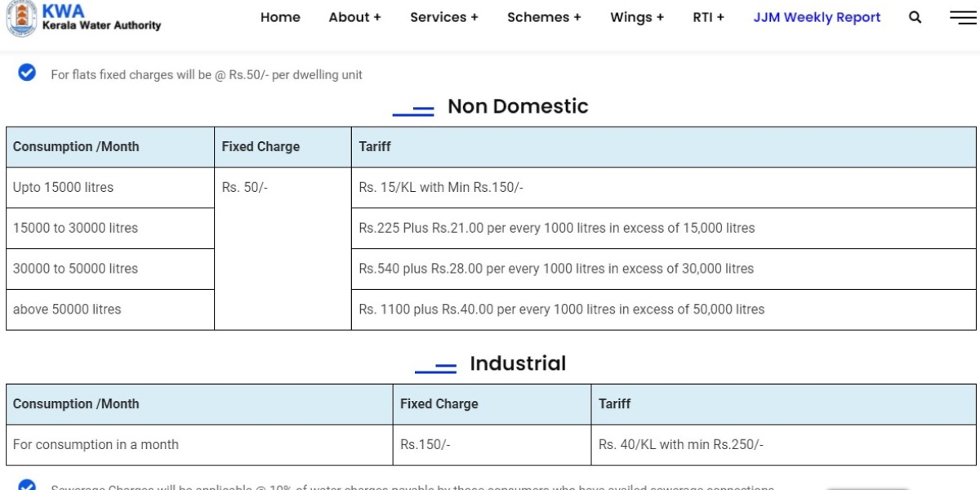This screenshot has width=980, height=490.
Task: Click the Industrial section heading
Action: coord(518,363)
